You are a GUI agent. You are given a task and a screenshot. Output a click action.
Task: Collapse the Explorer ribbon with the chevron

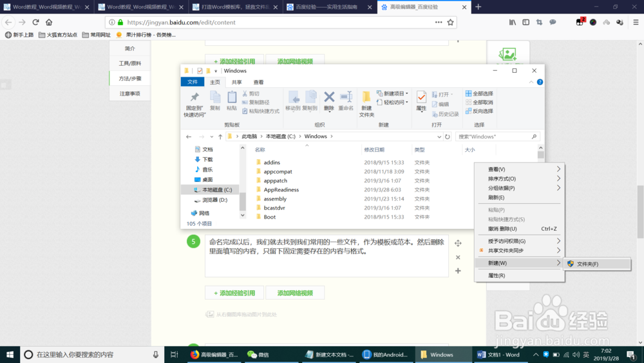coord(531,83)
